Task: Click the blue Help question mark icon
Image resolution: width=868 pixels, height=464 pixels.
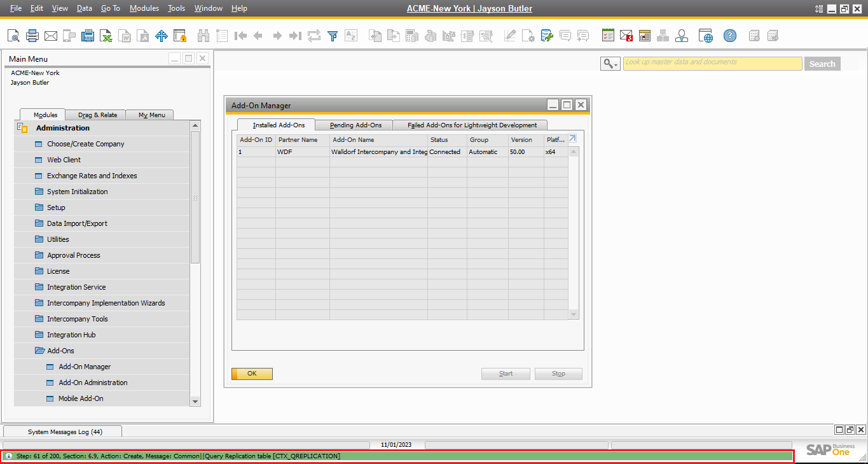Action: 729,36
